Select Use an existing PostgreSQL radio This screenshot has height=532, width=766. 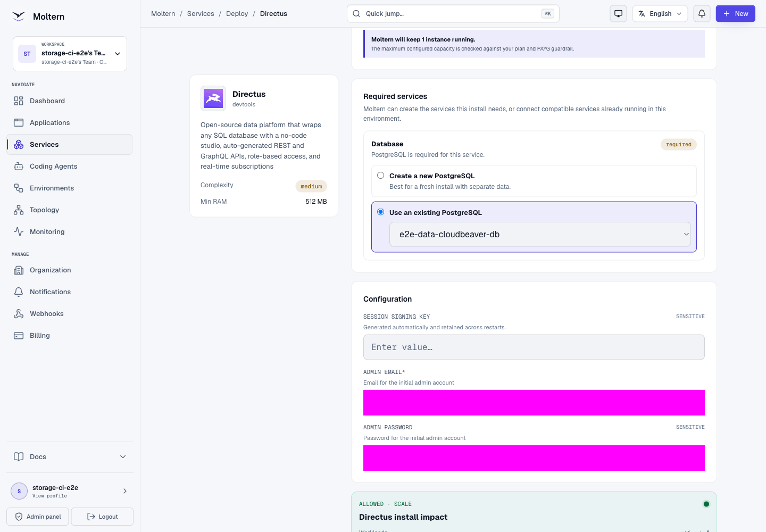[380, 212]
